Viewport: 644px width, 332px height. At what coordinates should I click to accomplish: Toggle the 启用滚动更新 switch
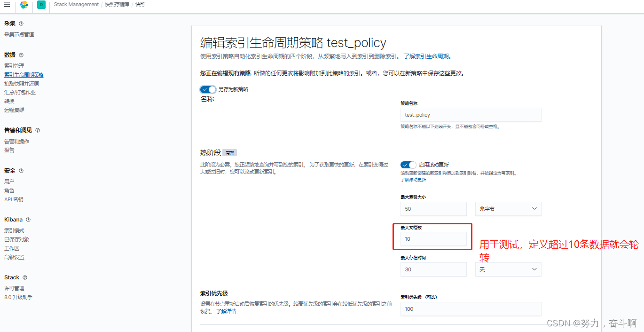pyautogui.click(x=408, y=165)
